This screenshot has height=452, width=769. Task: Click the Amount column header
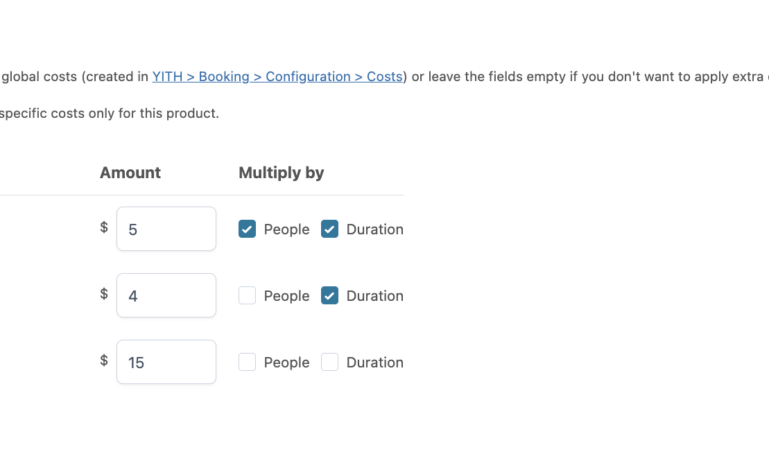click(130, 173)
